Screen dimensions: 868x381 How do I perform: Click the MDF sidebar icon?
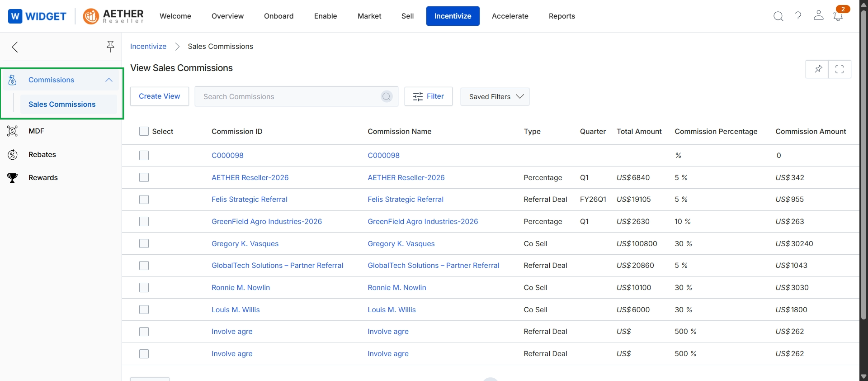pyautogui.click(x=13, y=131)
